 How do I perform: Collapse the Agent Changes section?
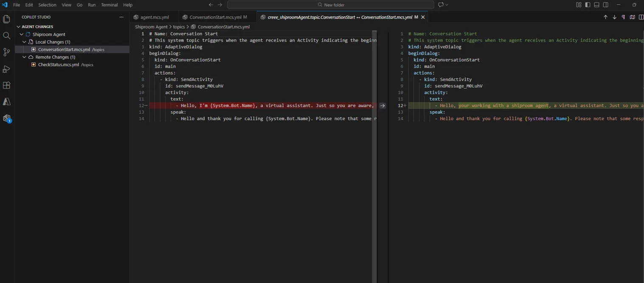click(x=18, y=27)
